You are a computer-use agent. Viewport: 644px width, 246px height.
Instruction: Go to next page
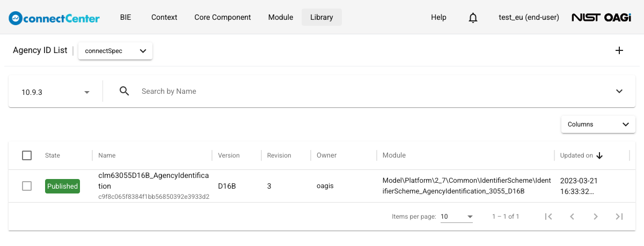point(596,217)
